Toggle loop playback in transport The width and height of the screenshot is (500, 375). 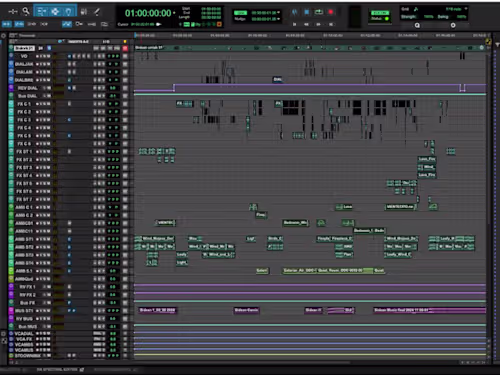tap(319, 12)
